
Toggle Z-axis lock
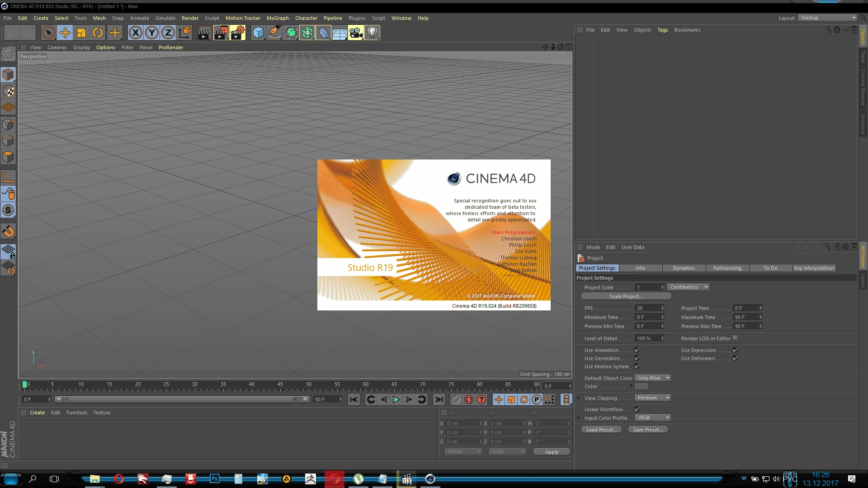(168, 33)
